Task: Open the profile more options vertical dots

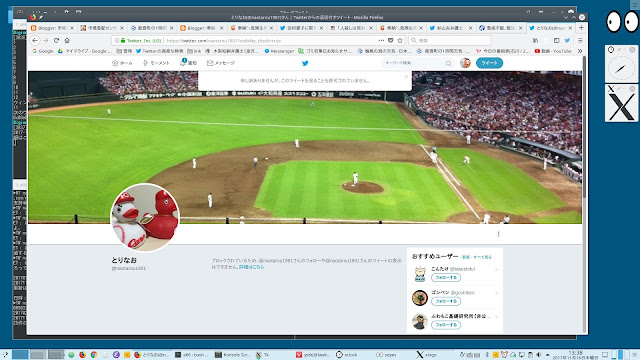Action: [498, 234]
